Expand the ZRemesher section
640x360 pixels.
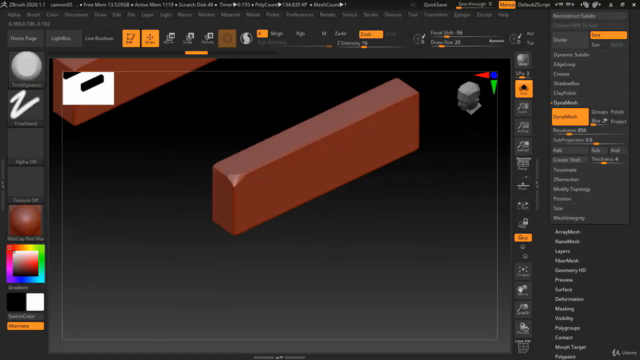[566, 180]
